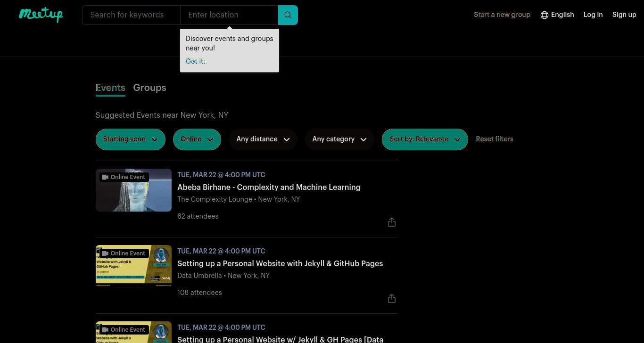Switch to the Groups tab
Image resolution: width=644 pixels, height=343 pixels.
[x=149, y=88]
